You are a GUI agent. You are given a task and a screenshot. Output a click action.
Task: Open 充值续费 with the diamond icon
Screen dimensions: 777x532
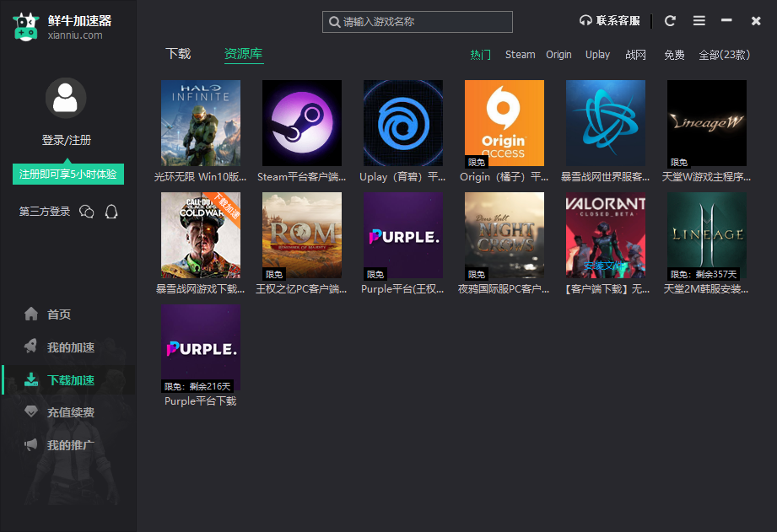click(x=30, y=413)
